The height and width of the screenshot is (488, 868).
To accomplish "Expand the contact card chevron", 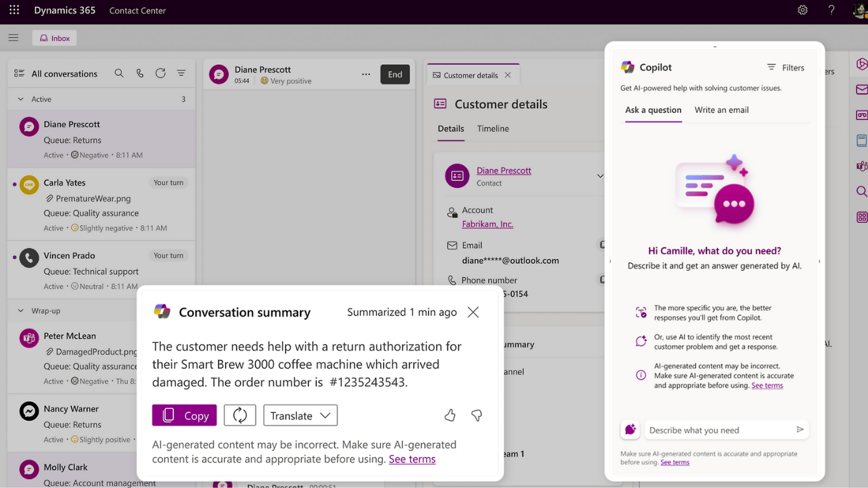I will pos(600,176).
